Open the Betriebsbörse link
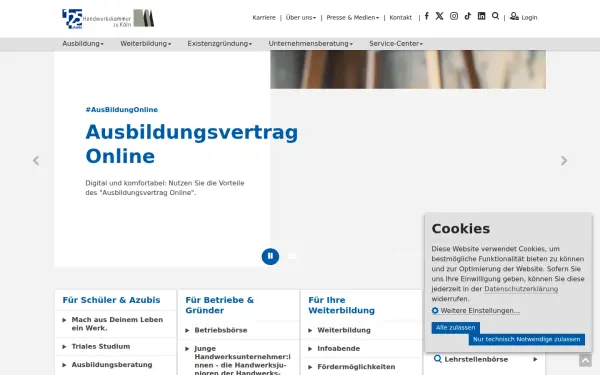This screenshot has width=600, height=375. tap(220, 330)
